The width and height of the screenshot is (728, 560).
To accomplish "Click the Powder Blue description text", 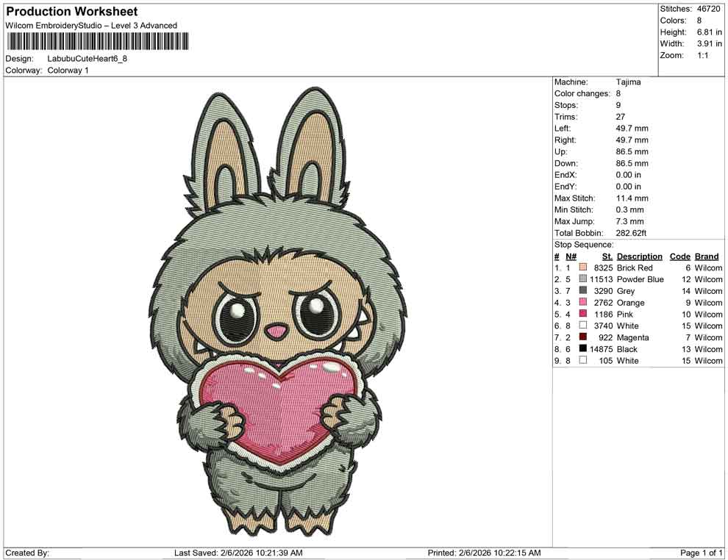I will [x=640, y=279].
